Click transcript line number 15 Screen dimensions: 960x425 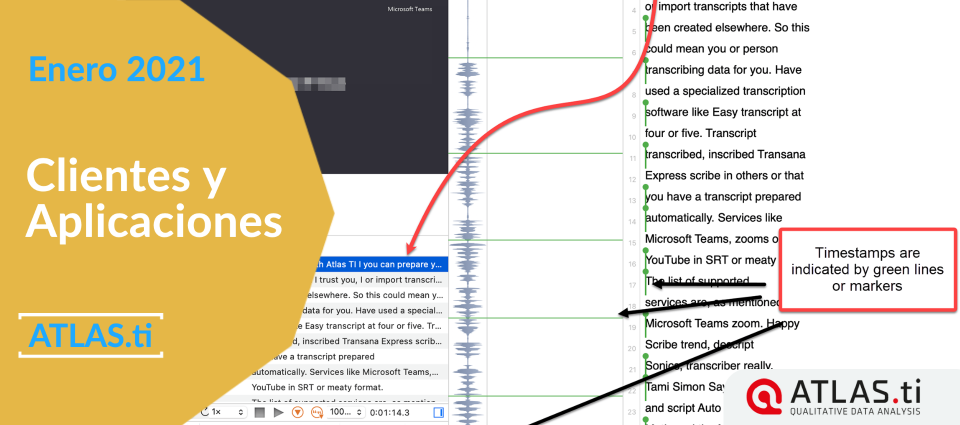[x=633, y=243]
